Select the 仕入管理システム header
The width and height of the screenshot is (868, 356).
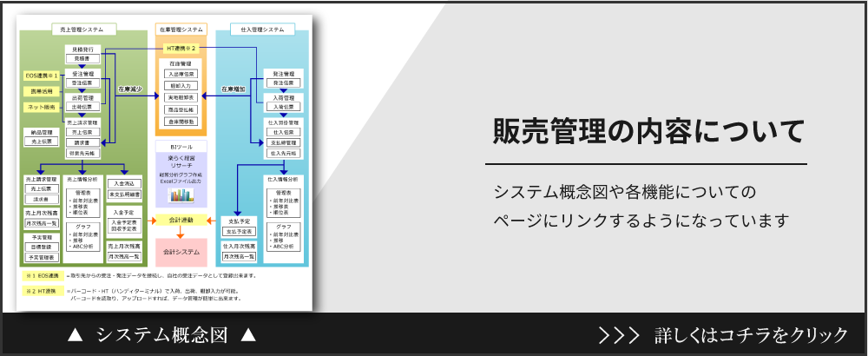(x=262, y=29)
